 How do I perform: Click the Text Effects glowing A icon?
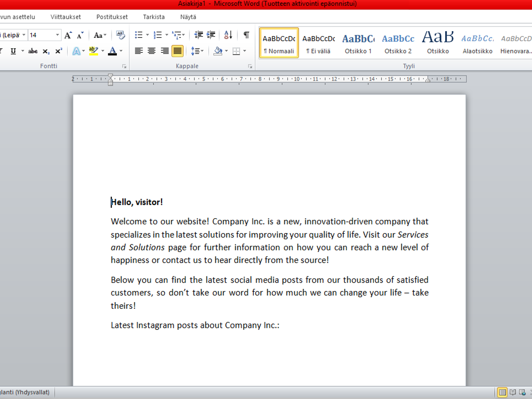(76, 51)
